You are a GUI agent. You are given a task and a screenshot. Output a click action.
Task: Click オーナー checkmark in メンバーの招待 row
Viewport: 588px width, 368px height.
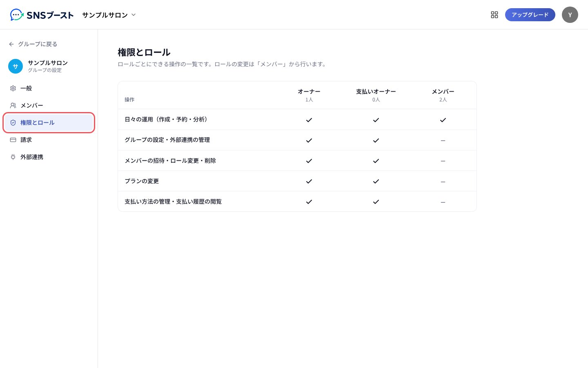pyautogui.click(x=309, y=161)
